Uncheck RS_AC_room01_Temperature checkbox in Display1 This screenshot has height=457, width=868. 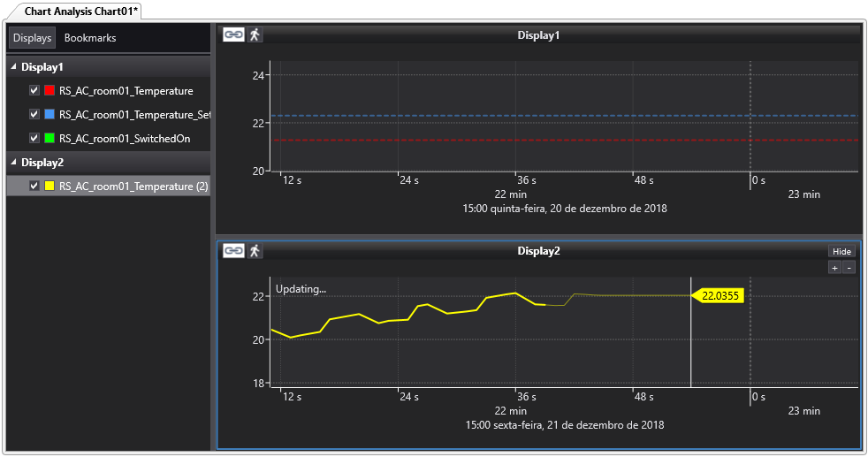coord(34,90)
